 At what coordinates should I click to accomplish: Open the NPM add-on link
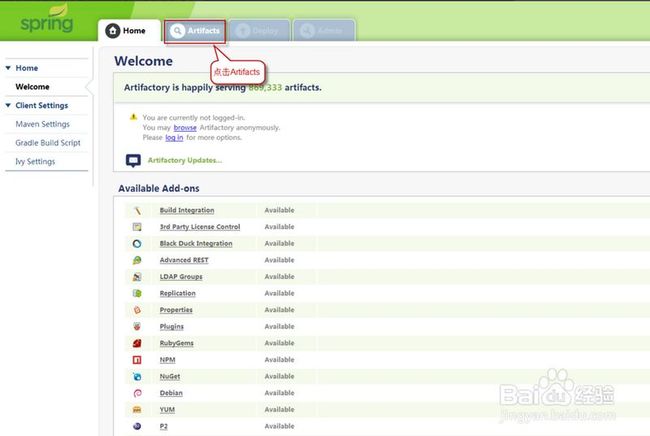[167, 360]
